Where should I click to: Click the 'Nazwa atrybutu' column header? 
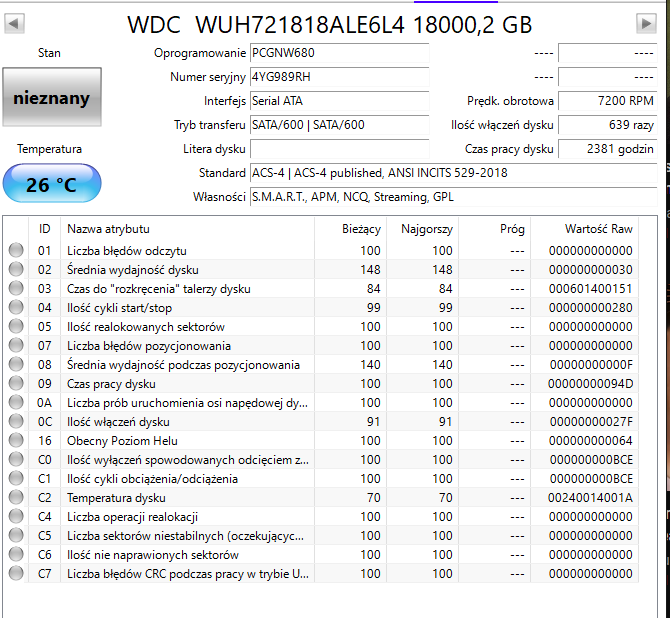187,229
